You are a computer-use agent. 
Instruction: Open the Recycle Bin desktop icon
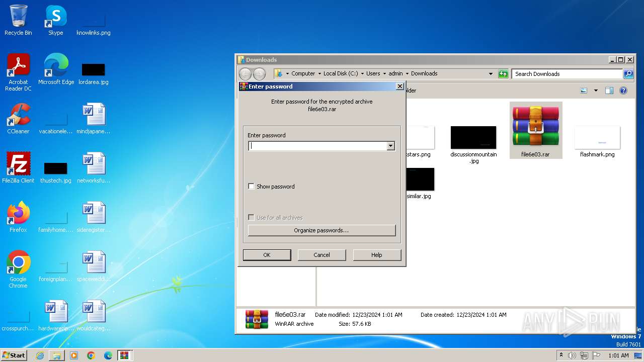click(x=18, y=20)
